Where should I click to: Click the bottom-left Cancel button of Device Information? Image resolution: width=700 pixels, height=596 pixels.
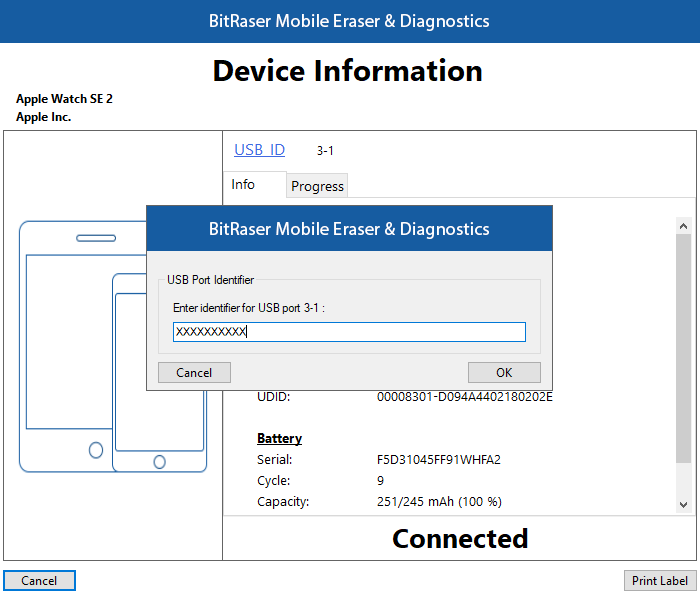pos(39,580)
